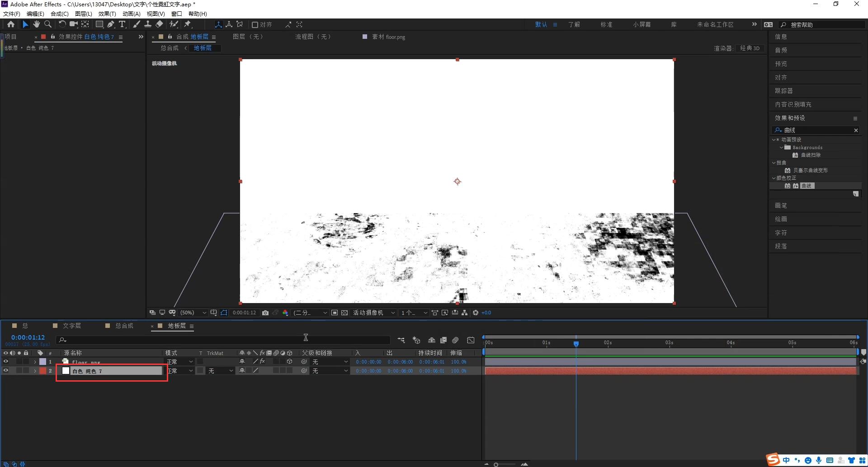This screenshot has height=467, width=868.
Task: Select the Hand tool
Action: 37,24
